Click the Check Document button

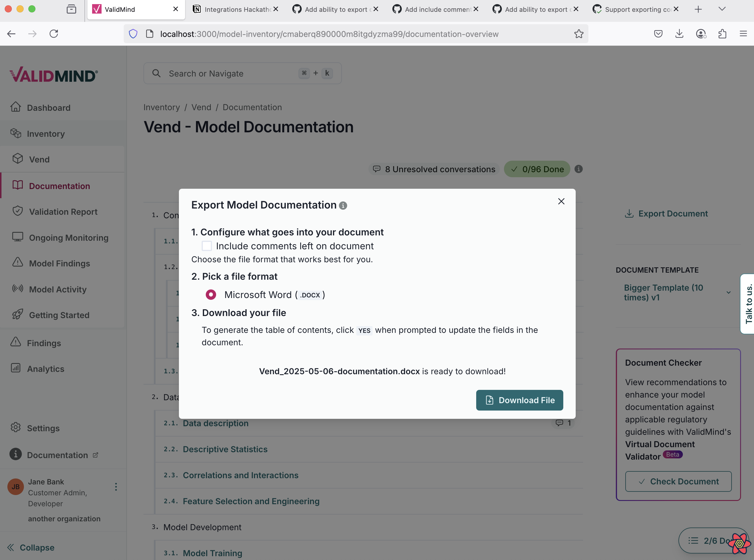[678, 481]
